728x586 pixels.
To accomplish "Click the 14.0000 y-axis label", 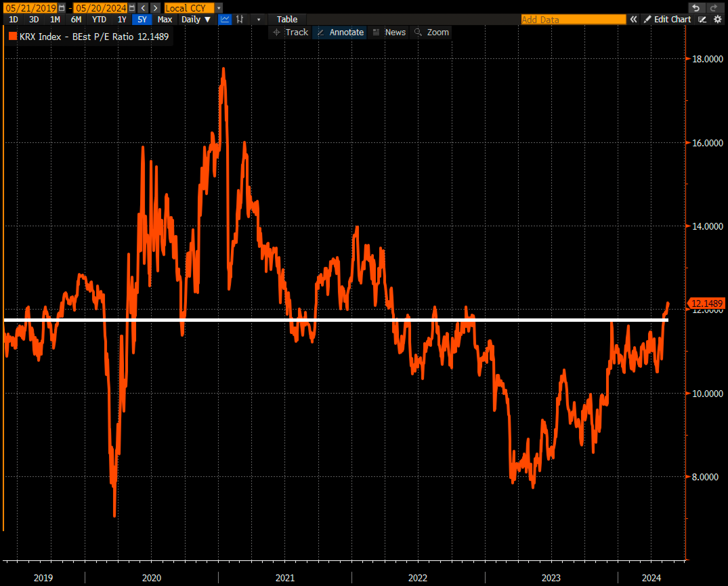I will [708, 226].
